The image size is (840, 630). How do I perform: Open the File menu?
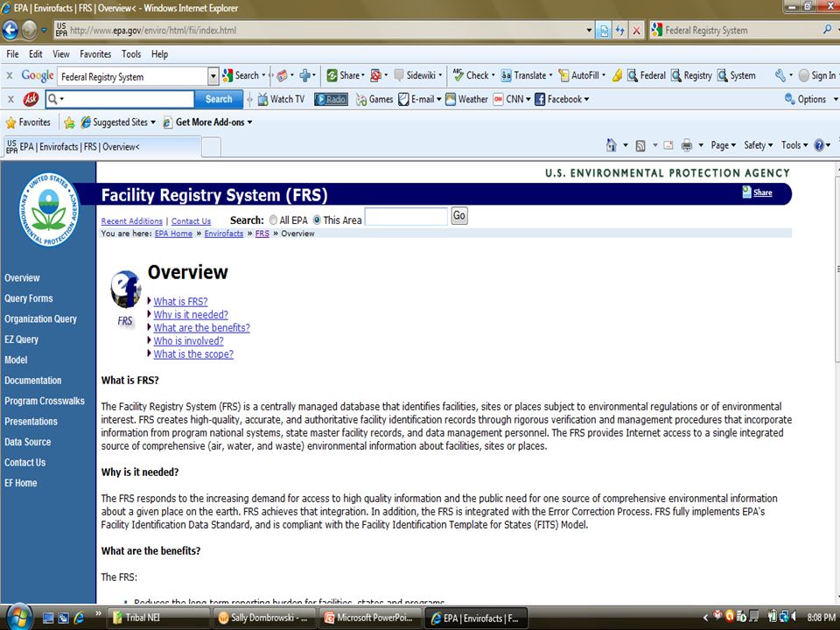[x=12, y=54]
